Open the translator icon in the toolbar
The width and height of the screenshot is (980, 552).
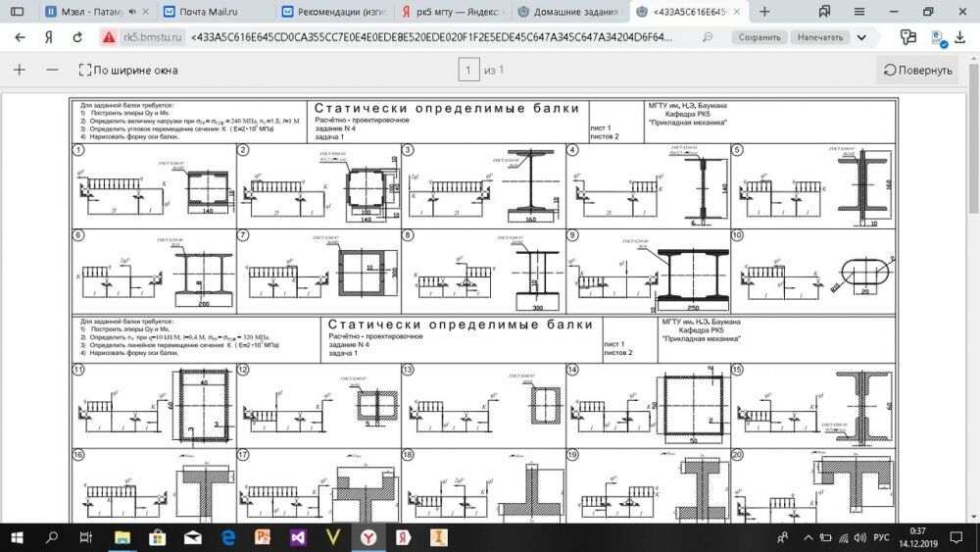908,37
